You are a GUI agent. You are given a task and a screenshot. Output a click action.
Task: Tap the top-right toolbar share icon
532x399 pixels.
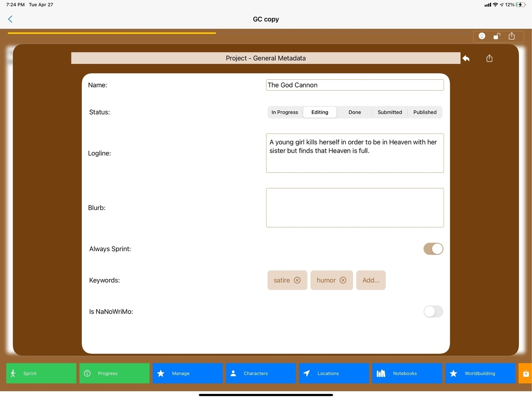pos(512,36)
